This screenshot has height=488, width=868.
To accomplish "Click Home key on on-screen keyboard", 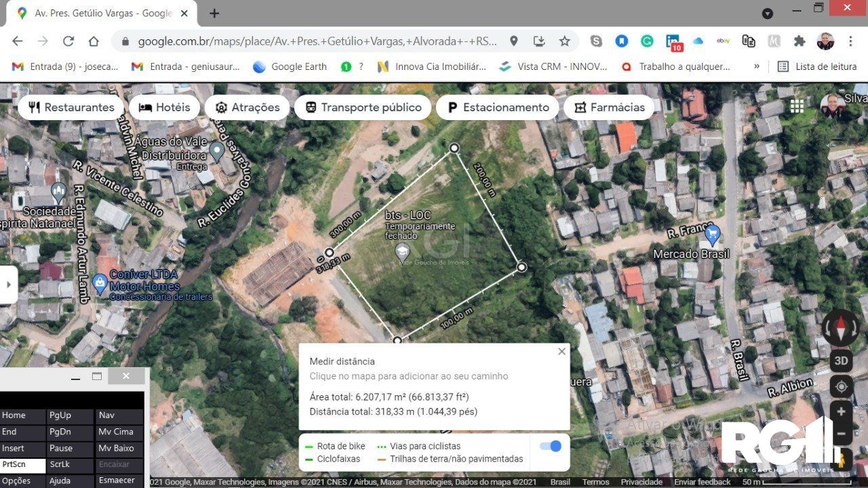I will 23,415.
